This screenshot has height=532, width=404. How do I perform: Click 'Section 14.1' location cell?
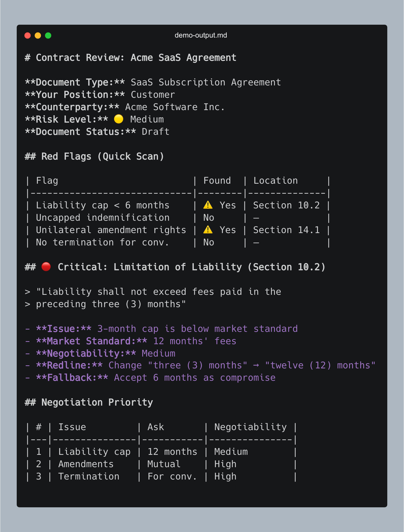[286, 230]
